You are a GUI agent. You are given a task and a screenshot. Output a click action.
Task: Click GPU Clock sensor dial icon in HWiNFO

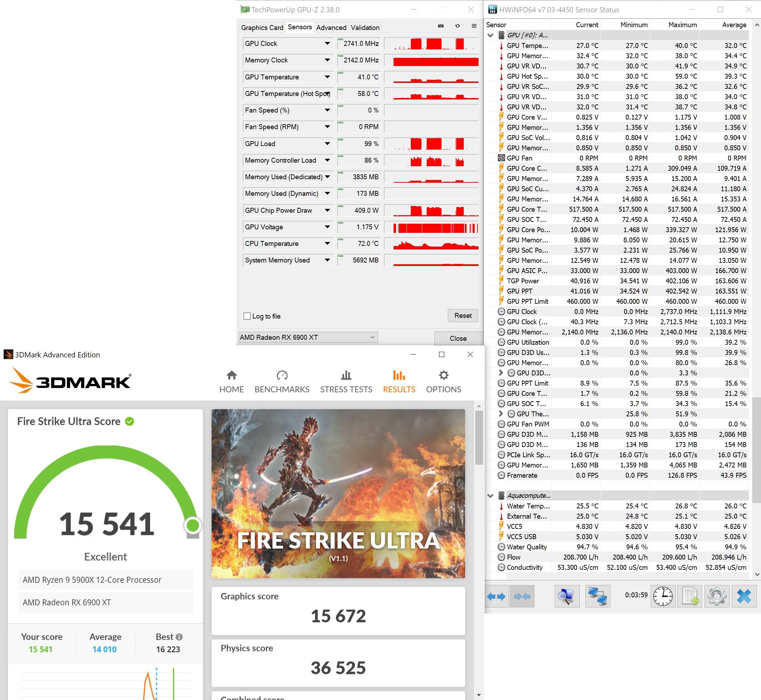coord(501,311)
